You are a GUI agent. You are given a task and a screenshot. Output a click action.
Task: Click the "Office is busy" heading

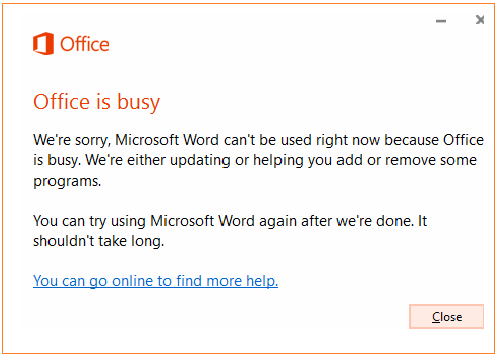97,102
